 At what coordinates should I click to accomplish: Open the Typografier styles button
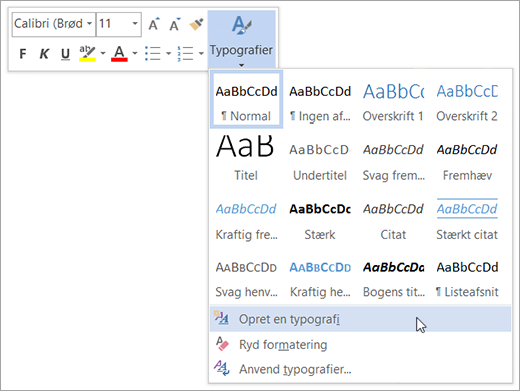241,39
